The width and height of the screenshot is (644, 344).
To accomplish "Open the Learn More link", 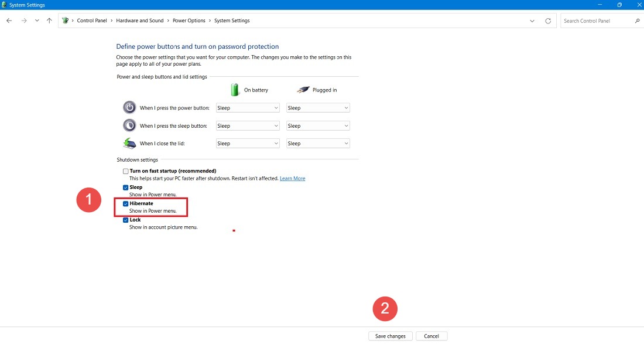I will (x=292, y=178).
